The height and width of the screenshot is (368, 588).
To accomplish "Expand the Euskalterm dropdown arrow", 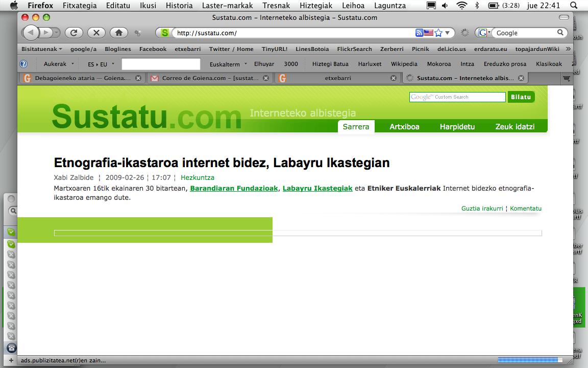I will pyautogui.click(x=246, y=64).
